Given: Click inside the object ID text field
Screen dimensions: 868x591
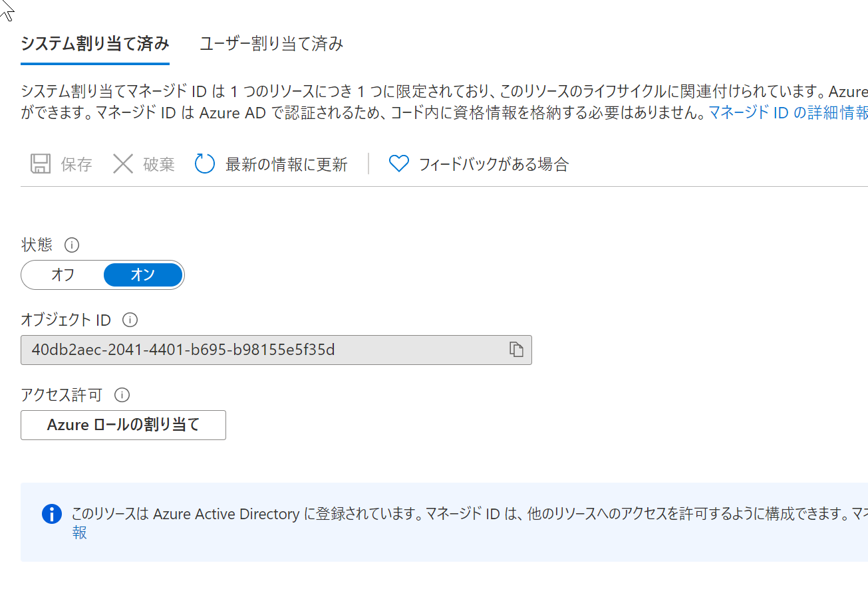Looking at the screenshot, I should (x=266, y=350).
